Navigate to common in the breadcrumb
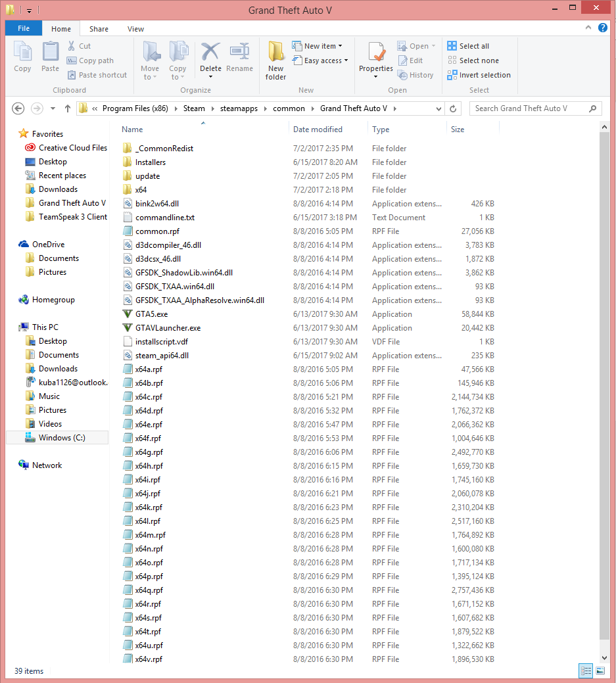Image resolution: width=616 pixels, height=683 pixels. 289,108
